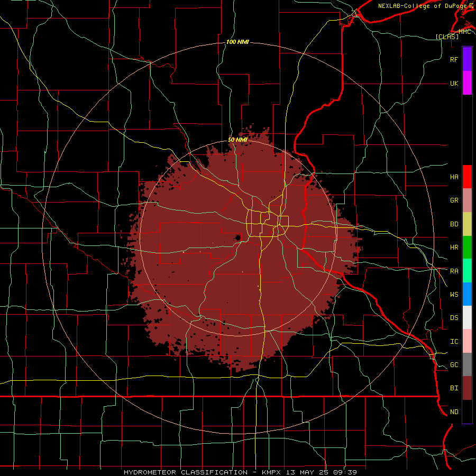Viewport: 476px width, 476px height.
Task: Click the BI dark red legend swatch
Action: click(x=467, y=388)
